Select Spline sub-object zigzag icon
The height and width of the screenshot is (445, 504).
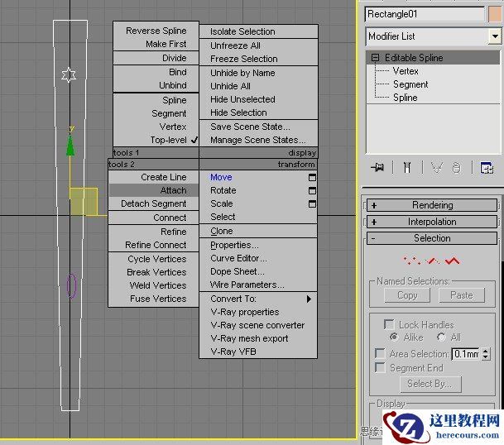pyautogui.click(x=453, y=261)
